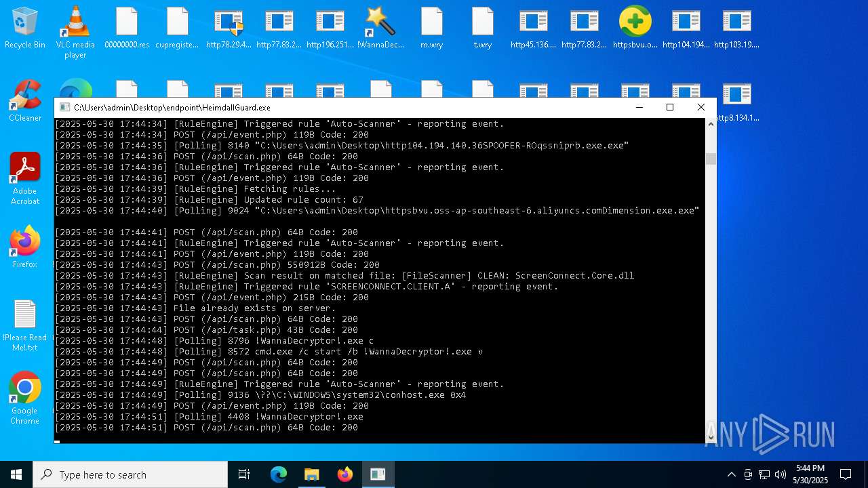The height and width of the screenshot is (488, 868).
Task: Click the 'CLEAN: ScreenConnect.Core.dll' scan result line
Action: pos(344,276)
